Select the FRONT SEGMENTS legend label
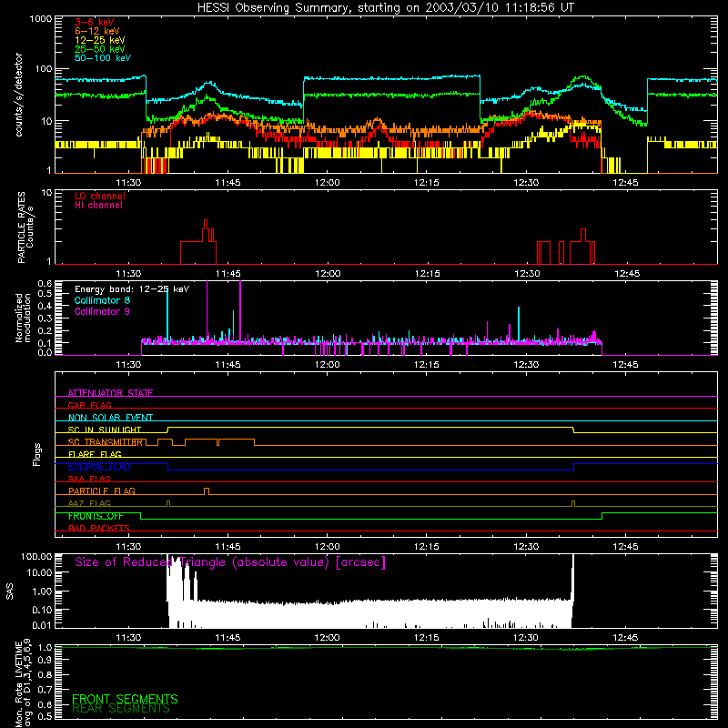The image size is (728, 728). point(125,699)
